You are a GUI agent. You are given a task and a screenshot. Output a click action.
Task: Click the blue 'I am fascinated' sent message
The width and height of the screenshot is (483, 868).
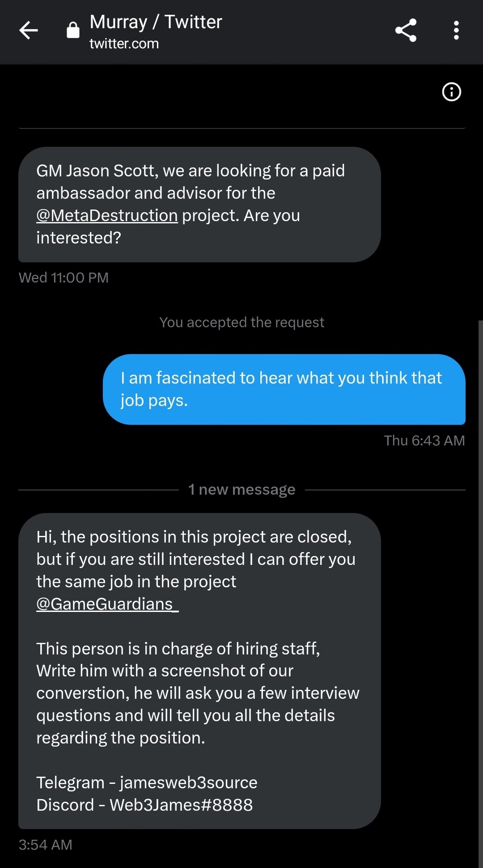coord(283,389)
